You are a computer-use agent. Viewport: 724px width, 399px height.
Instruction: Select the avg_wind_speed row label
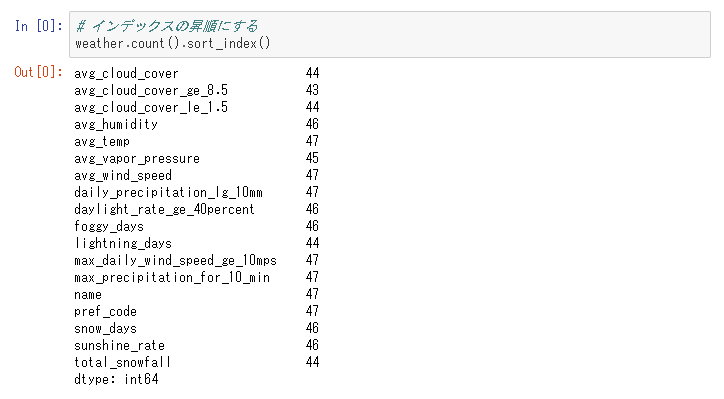(123, 175)
